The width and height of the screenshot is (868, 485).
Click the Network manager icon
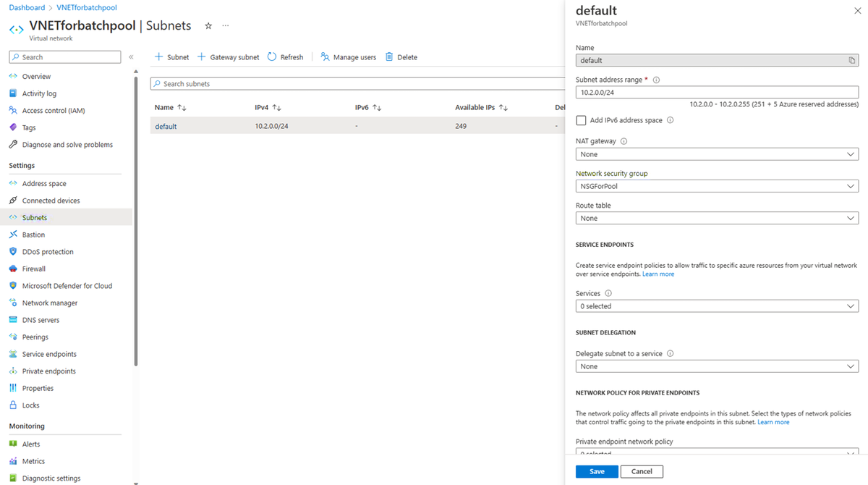(x=13, y=303)
